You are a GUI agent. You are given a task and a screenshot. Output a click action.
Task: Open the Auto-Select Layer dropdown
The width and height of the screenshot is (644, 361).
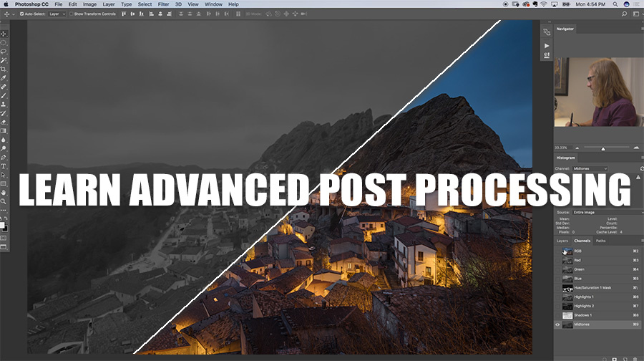[x=57, y=14]
